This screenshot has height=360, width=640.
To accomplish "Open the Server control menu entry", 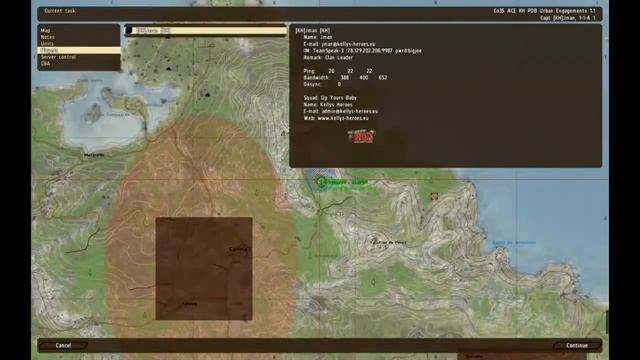I will tap(58, 57).
